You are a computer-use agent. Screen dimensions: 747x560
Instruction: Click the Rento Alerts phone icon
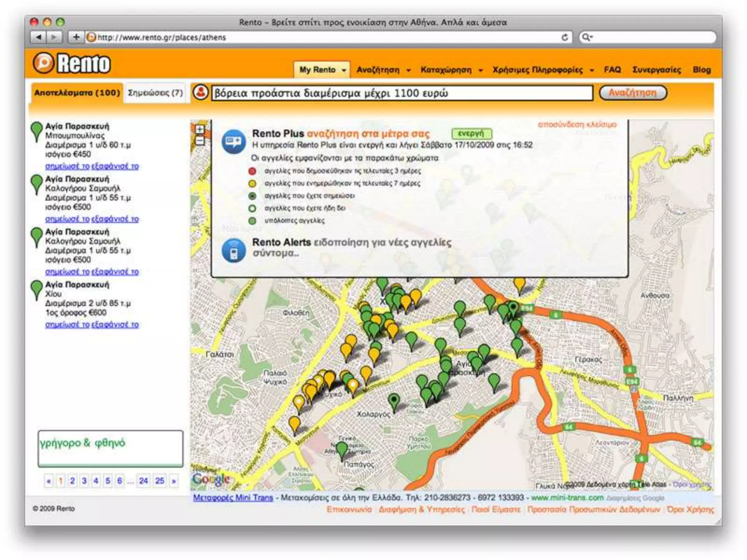(233, 250)
